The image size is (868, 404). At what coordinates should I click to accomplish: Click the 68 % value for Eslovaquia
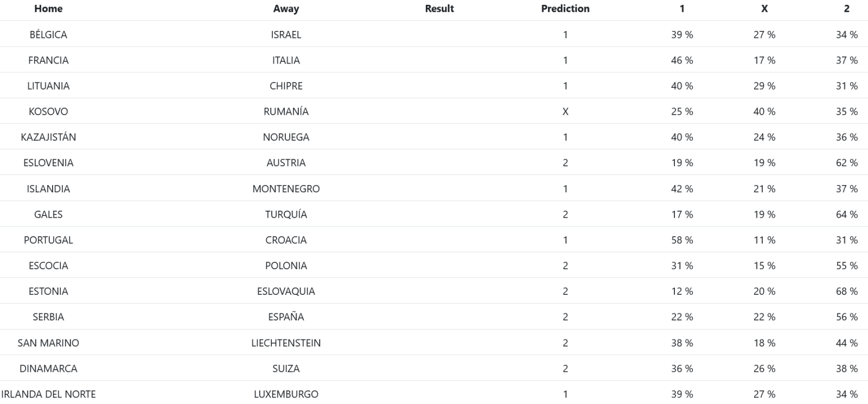[x=846, y=292]
